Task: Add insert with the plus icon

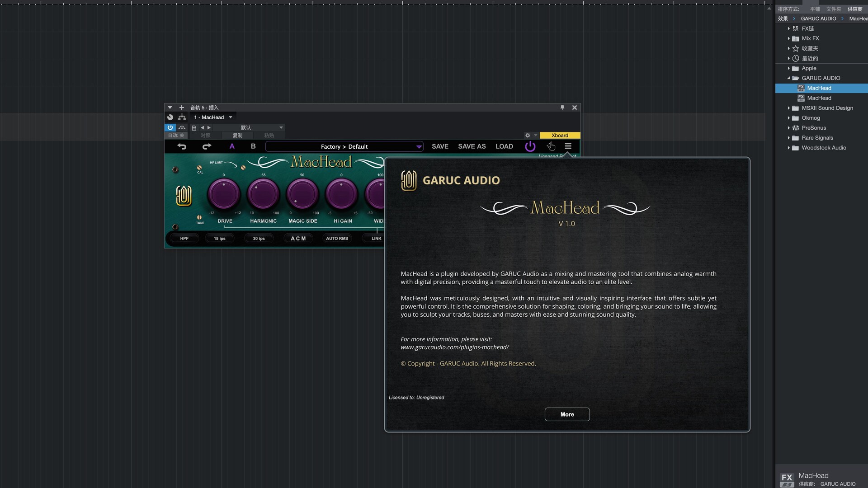Action: click(x=182, y=108)
